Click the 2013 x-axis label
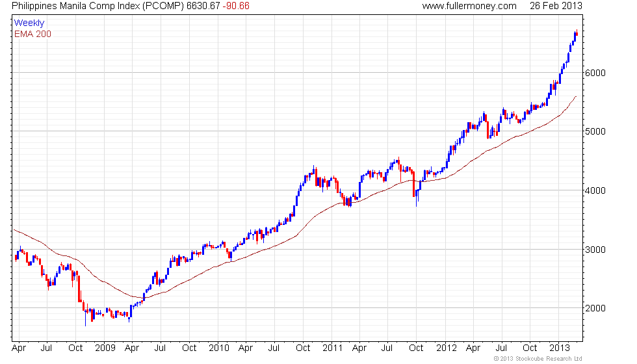This screenshot has height=364, width=637. coord(560,348)
